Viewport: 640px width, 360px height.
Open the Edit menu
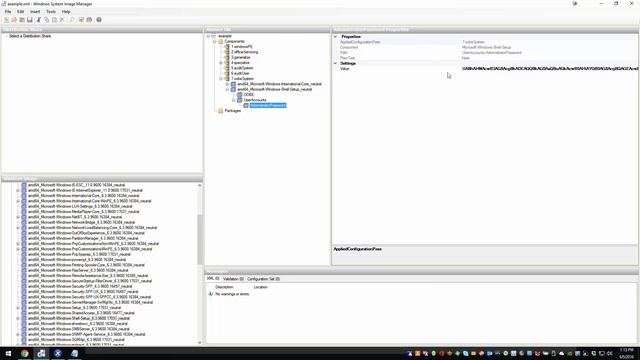(20, 12)
